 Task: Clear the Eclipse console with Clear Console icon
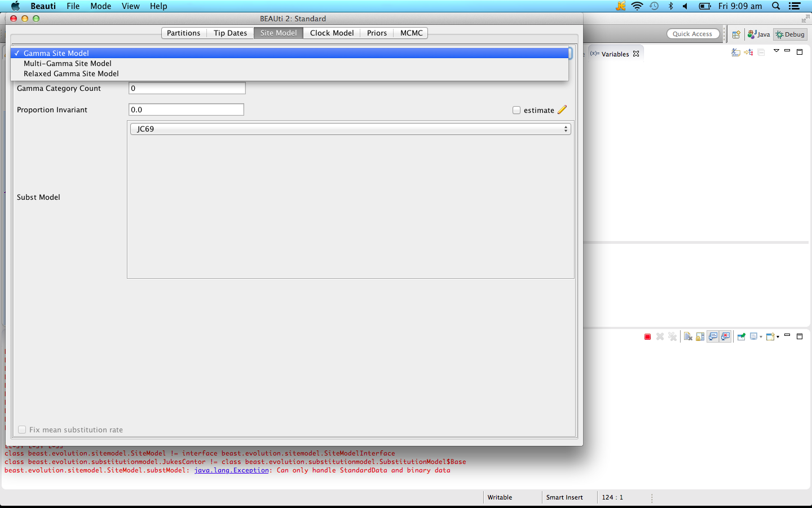click(x=688, y=337)
